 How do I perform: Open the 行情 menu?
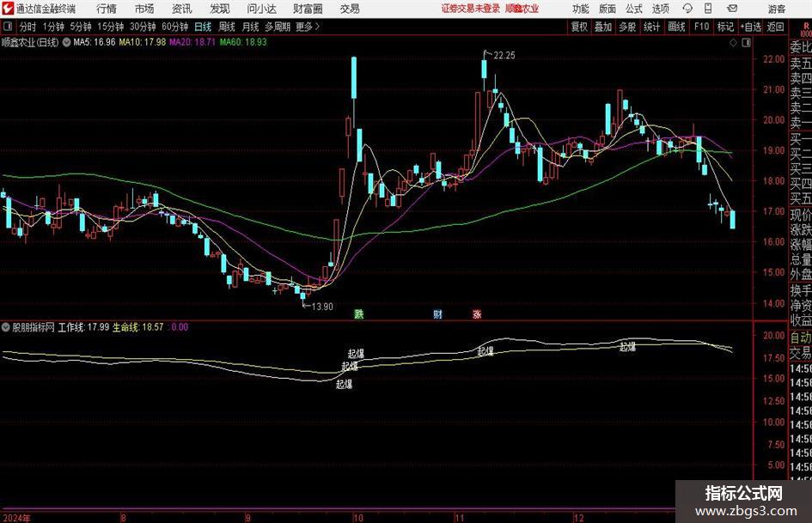107,9
